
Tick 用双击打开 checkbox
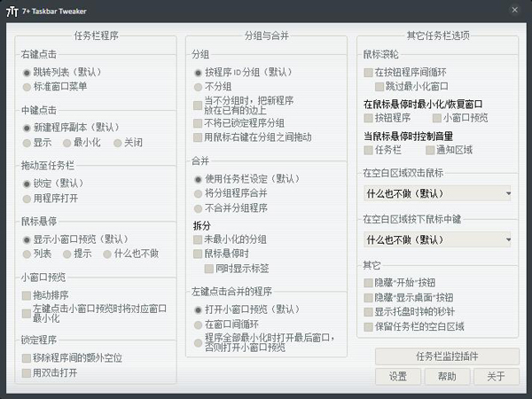[x=26, y=373]
